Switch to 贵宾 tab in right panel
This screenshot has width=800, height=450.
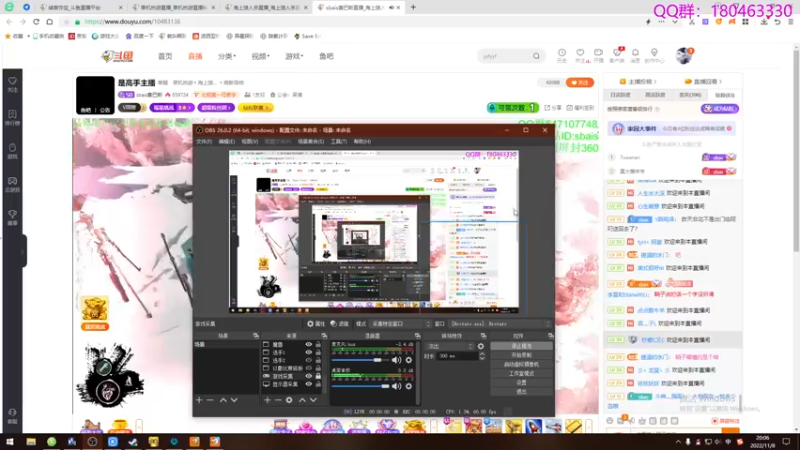pyautogui.click(x=690, y=95)
